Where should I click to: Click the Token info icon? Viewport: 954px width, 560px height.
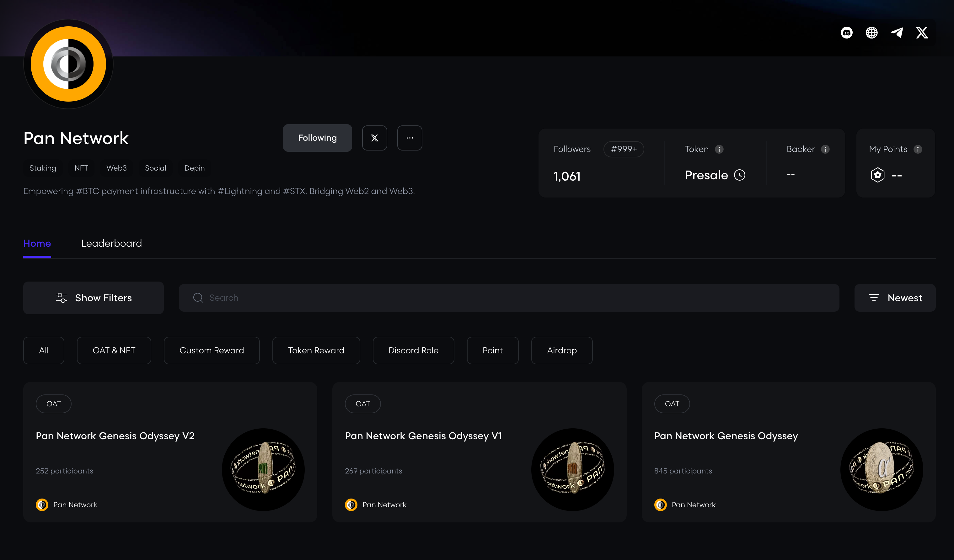(x=719, y=150)
